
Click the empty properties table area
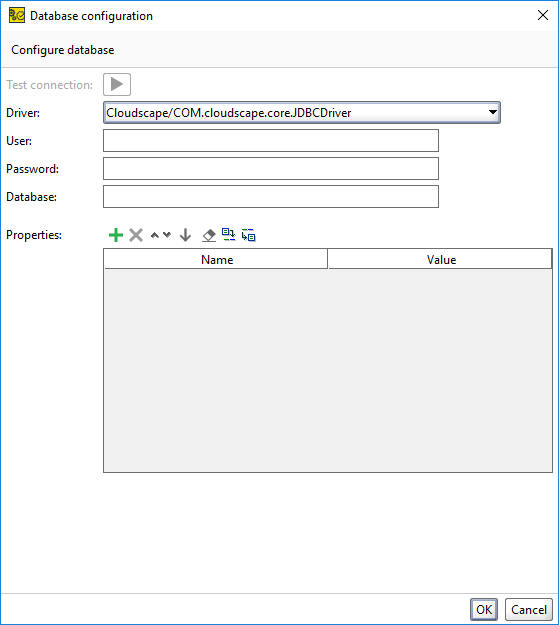tap(328, 371)
